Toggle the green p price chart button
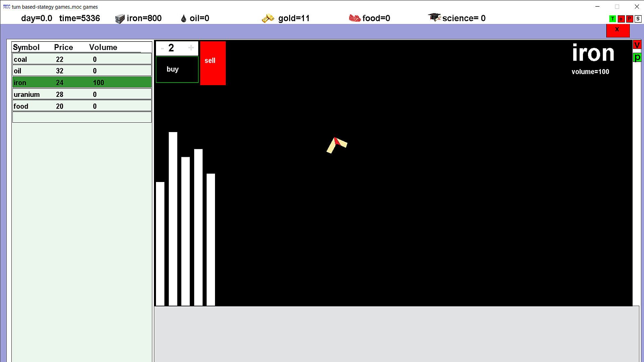Screen dimensions: 644x362 (637, 57)
